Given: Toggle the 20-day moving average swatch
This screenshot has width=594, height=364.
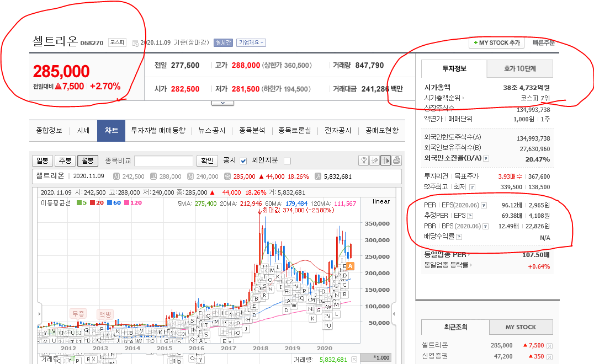Looking at the screenshot, I should [92, 203].
